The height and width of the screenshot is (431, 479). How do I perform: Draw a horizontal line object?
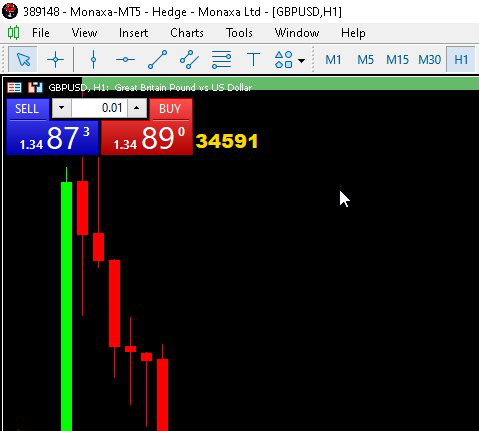click(x=125, y=60)
